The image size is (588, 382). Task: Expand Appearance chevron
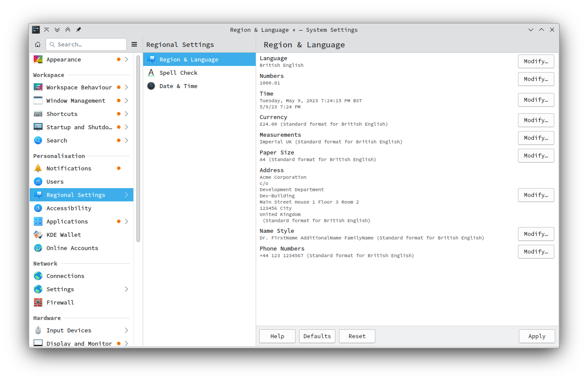pos(126,59)
